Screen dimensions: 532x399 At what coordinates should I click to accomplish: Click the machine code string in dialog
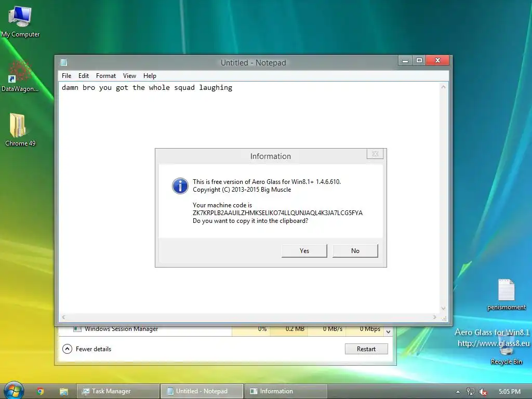tap(277, 212)
